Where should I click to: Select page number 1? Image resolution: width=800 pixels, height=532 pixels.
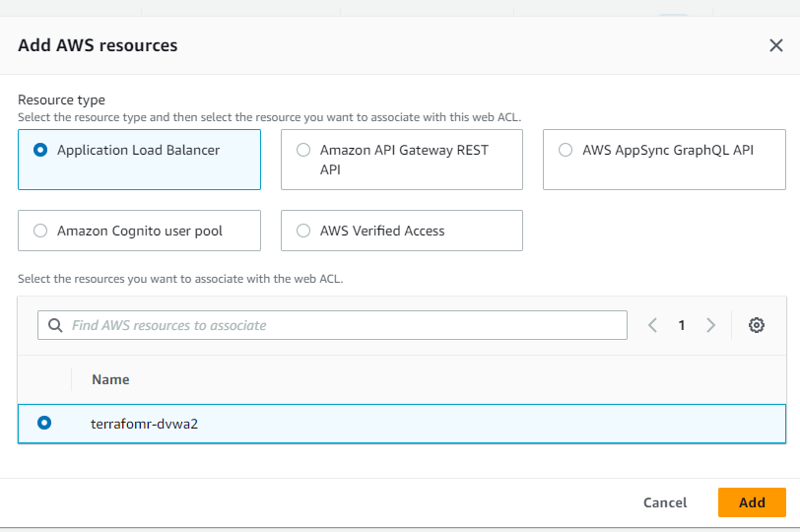coord(682,325)
